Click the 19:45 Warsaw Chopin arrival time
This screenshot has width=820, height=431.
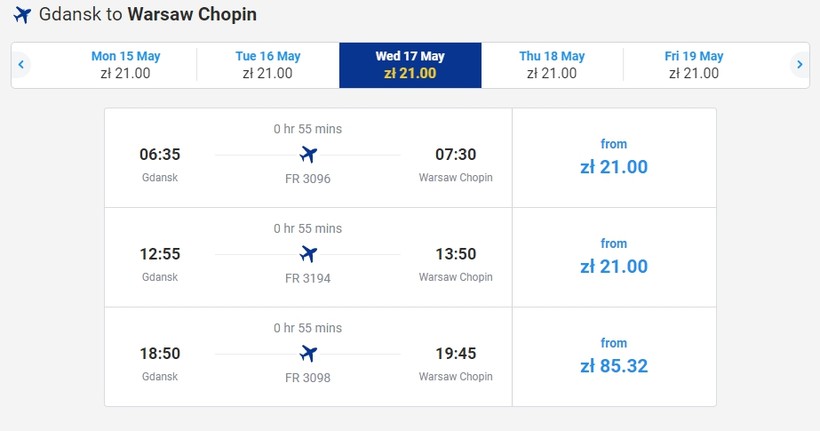455,354
